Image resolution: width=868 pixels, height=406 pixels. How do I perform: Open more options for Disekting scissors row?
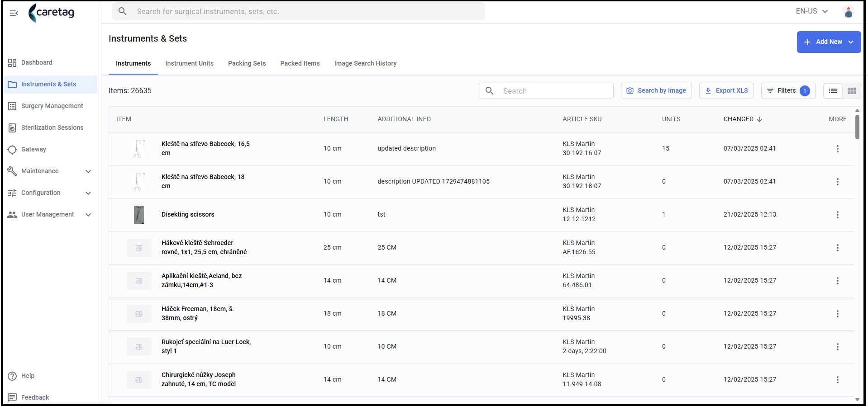click(837, 215)
